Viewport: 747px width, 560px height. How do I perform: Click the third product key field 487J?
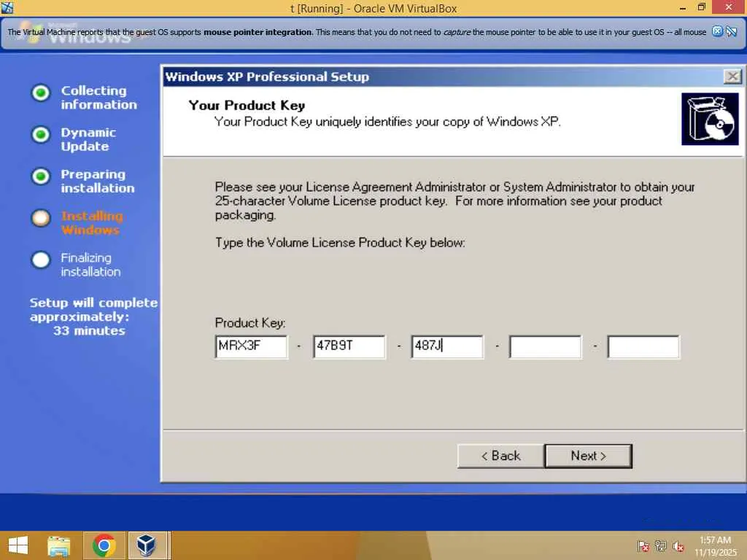coord(447,346)
